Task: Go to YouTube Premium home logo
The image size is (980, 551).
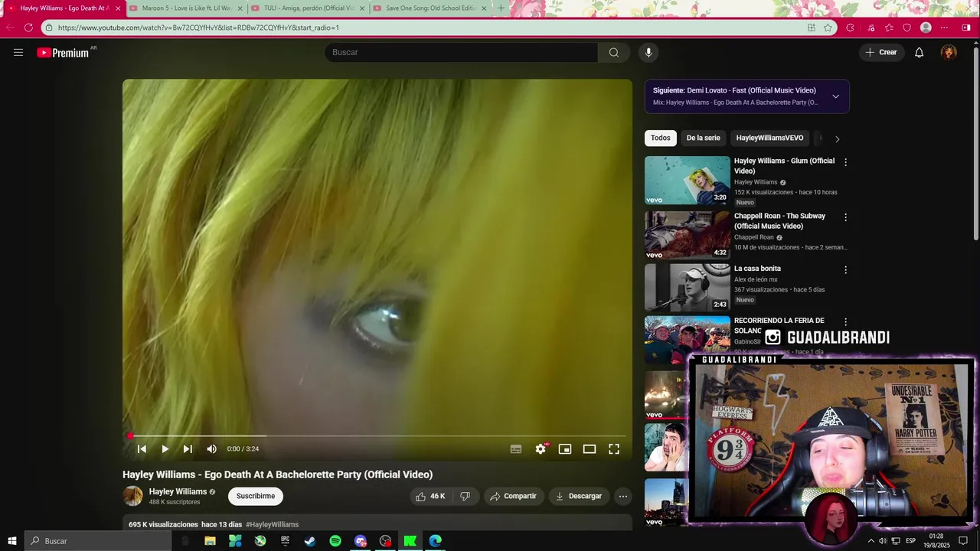Action: tap(64, 53)
